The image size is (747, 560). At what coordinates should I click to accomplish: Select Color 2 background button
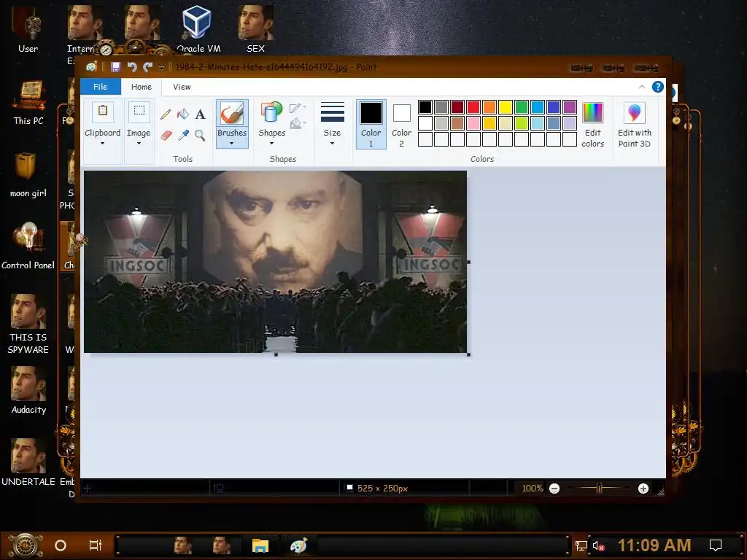tap(402, 124)
